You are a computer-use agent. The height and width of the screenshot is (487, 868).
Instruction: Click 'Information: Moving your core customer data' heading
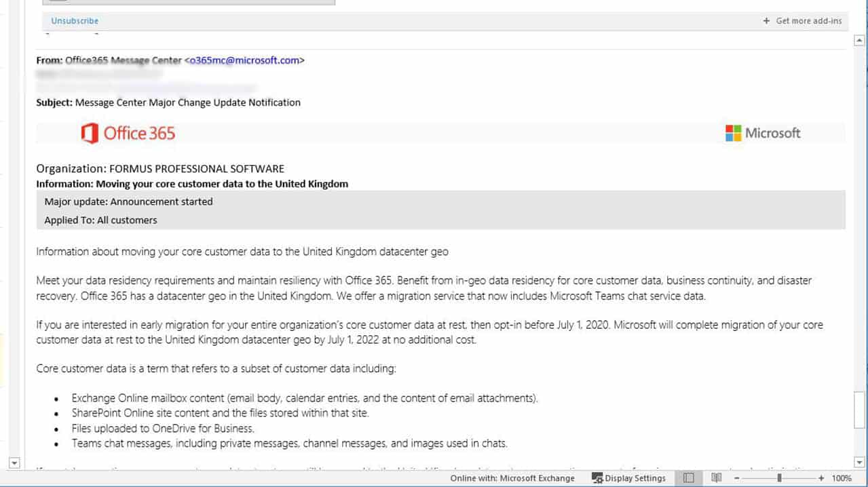pos(192,184)
